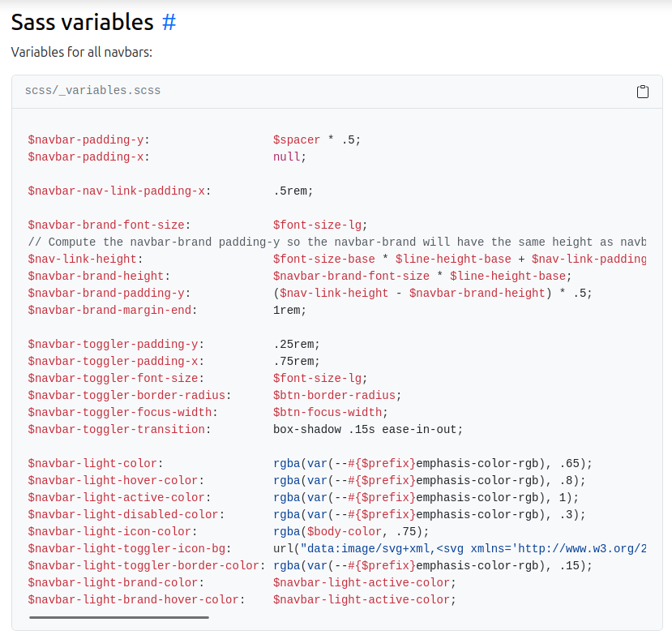Click $navbar-padding-y variable name

[86, 140]
